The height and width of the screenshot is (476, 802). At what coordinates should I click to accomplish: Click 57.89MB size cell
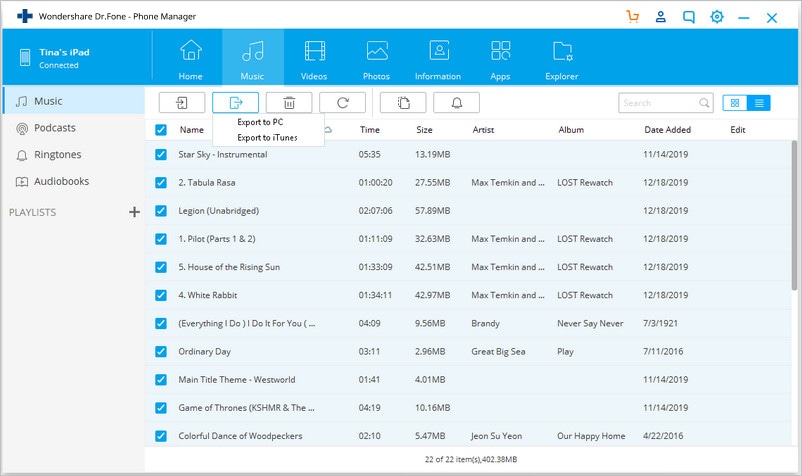point(433,211)
